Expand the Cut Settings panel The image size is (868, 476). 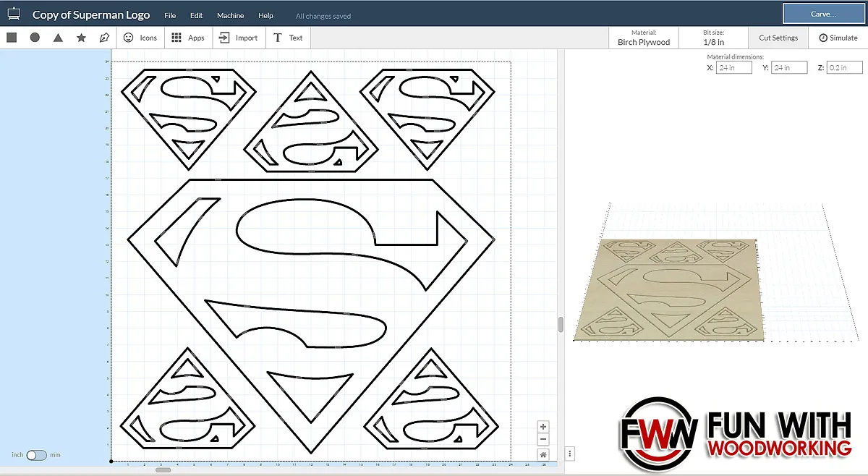pyautogui.click(x=778, y=38)
